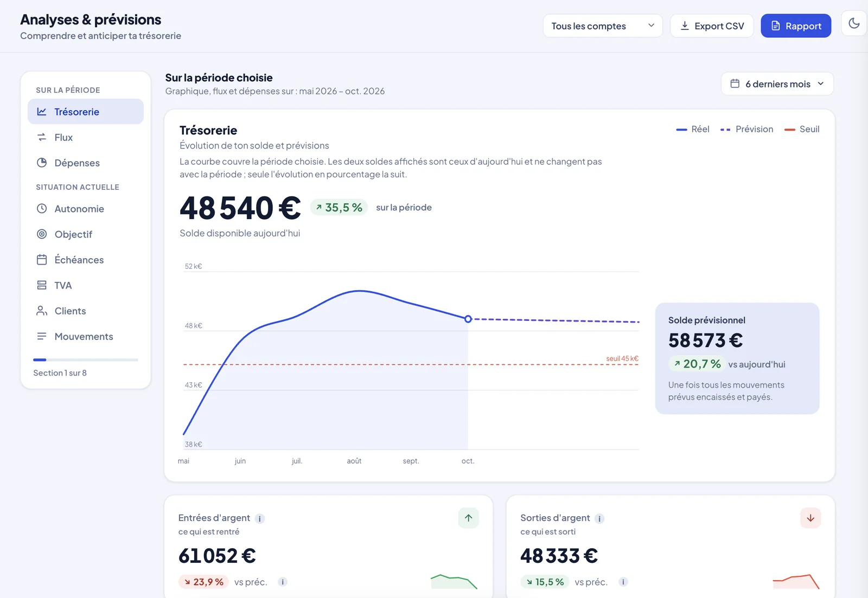Click the 15,5 % decrease badge
The width and height of the screenshot is (868, 598).
[x=545, y=582]
